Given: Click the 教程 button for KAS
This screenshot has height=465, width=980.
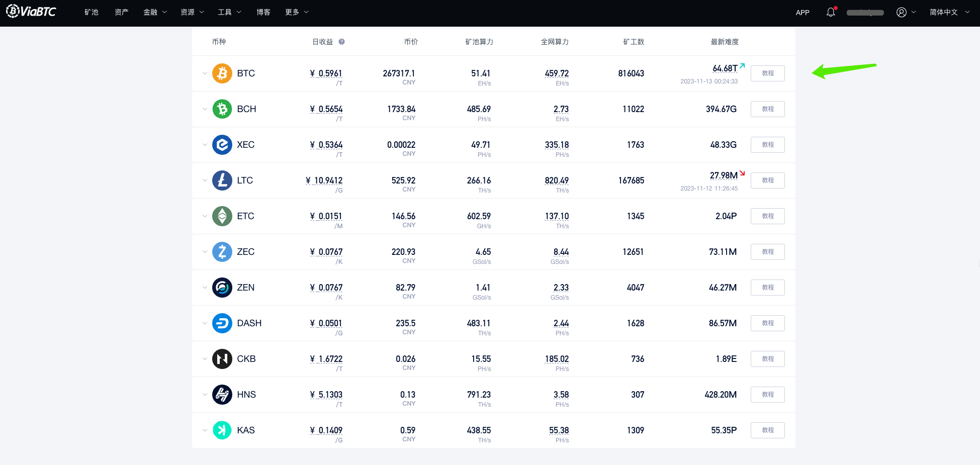Looking at the screenshot, I should (768, 430).
